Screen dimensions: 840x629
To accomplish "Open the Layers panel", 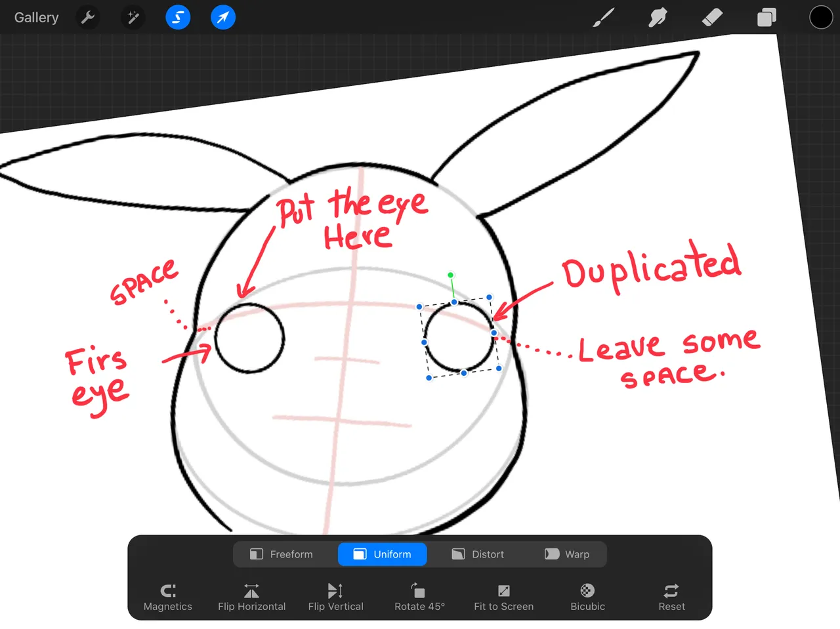I will [766, 18].
